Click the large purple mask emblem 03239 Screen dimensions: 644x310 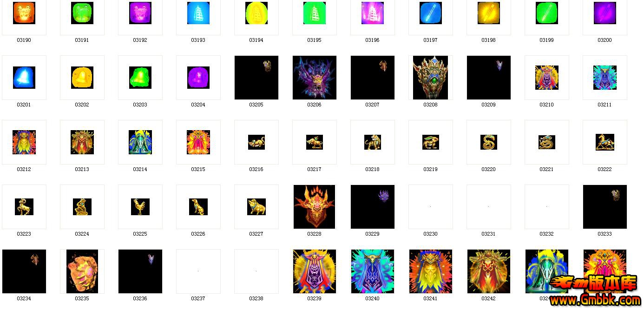tap(314, 271)
